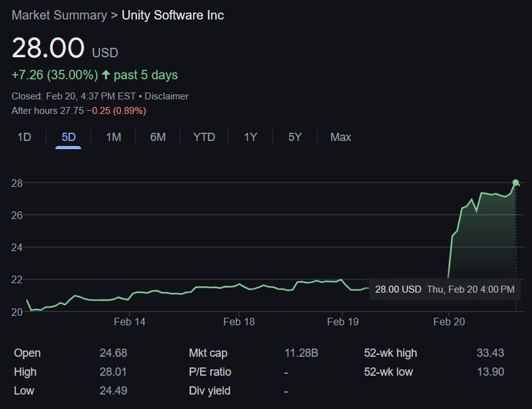Click the green upward arrow icon
This screenshot has height=409, width=532.
click(106, 75)
